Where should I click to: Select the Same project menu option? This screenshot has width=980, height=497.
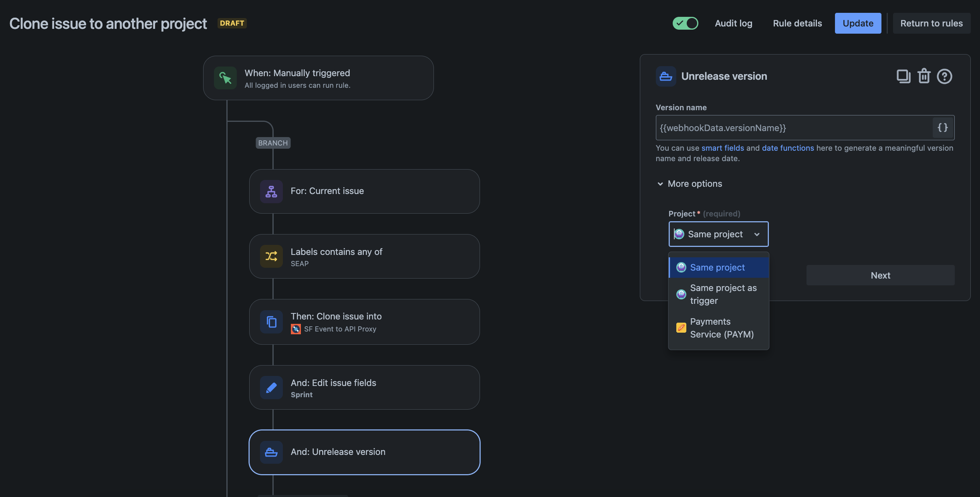tap(719, 267)
